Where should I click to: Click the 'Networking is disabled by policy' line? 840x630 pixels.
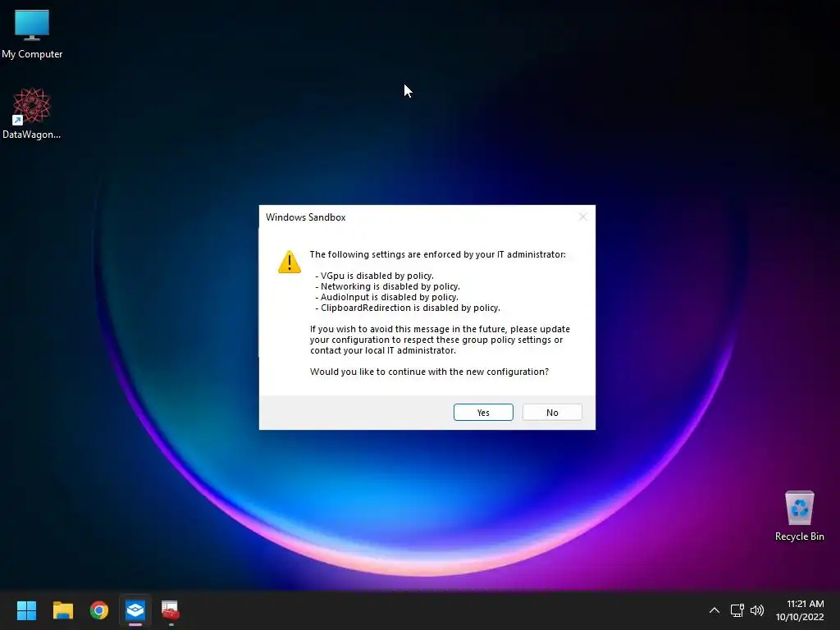(x=387, y=286)
